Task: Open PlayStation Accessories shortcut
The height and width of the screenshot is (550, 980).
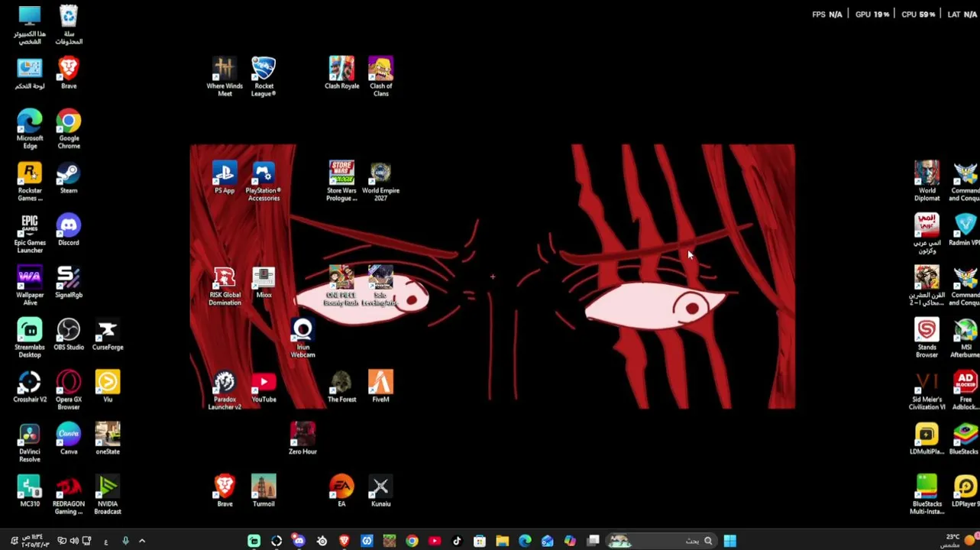Action: tap(264, 181)
